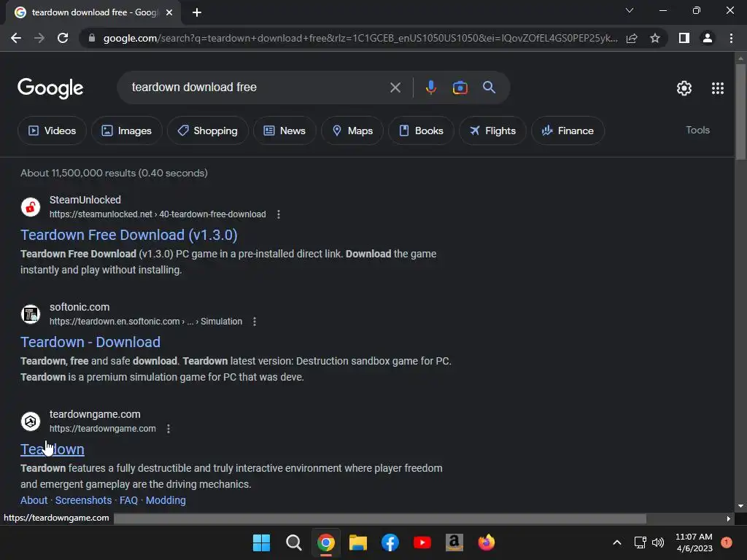747x560 pixels.
Task: Click the SteamUnlocked result URL text
Action: (158, 214)
